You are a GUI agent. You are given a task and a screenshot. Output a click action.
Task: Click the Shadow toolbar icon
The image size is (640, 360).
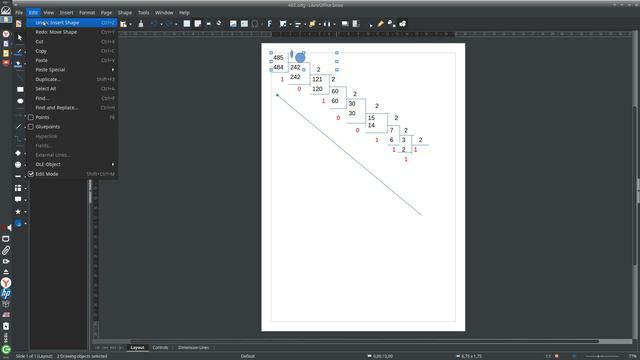(x=345, y=24)
